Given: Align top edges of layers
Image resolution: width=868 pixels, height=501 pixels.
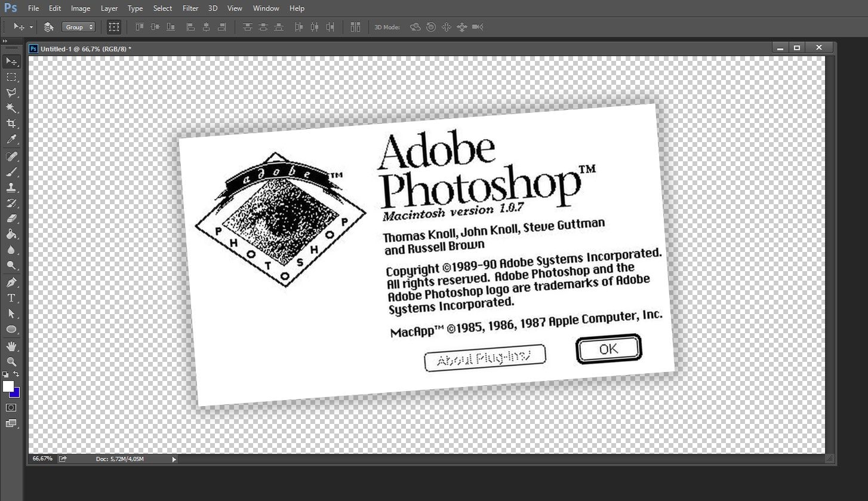Looking at the screenshot, I should click(140, 27).
